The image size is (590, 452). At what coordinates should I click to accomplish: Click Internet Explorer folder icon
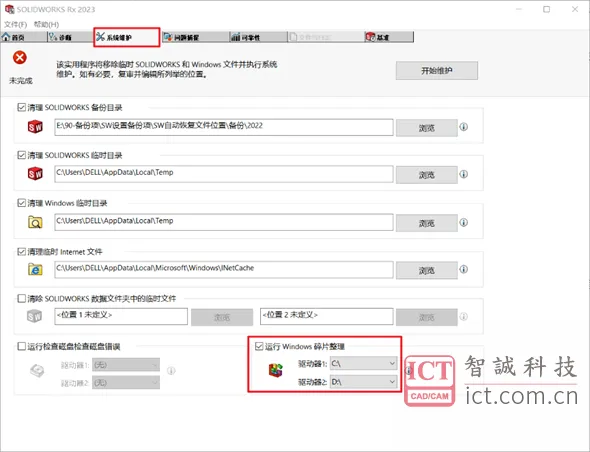tap(35, 269)
